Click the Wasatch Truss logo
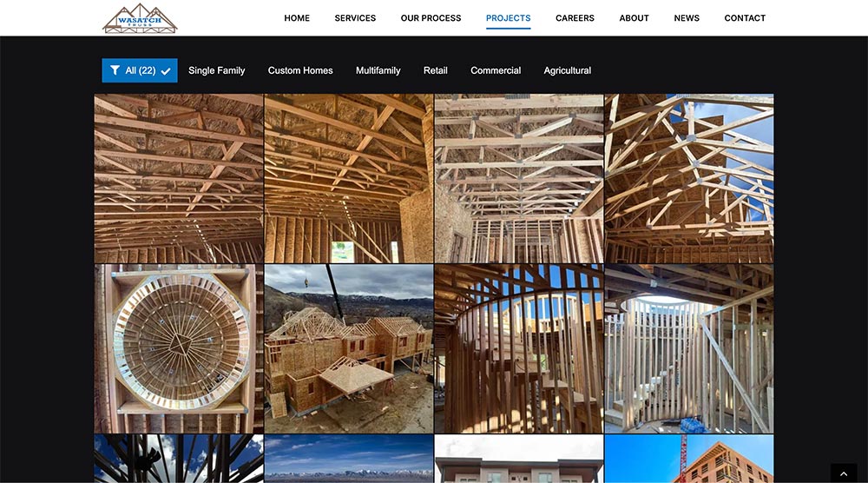Viewport: 868px width, 483px height. [140, 18]
